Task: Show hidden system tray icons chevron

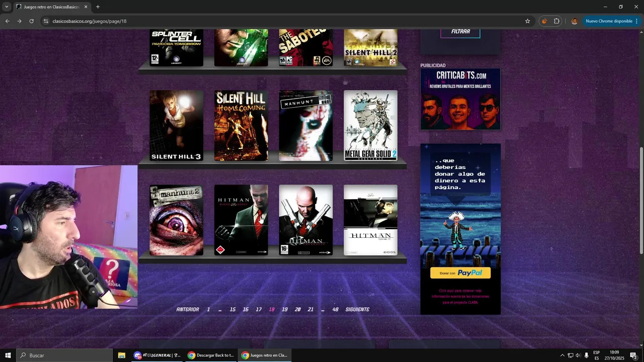Action: pos(562,355)
